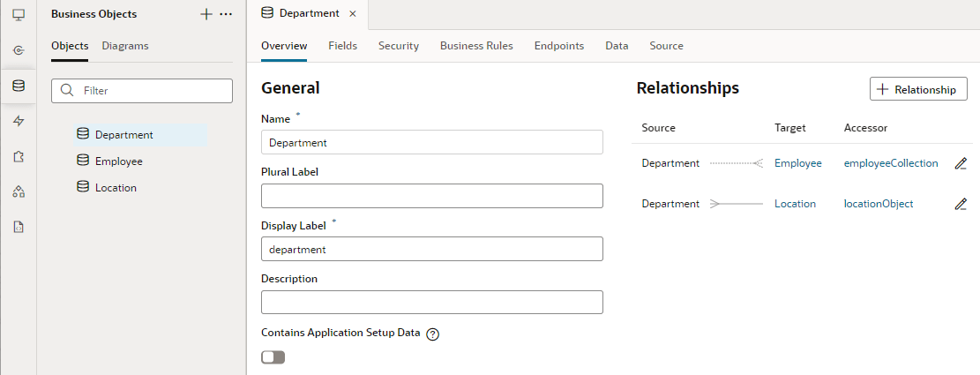
Task: Click the Plural Label input field
Action: 432,196
